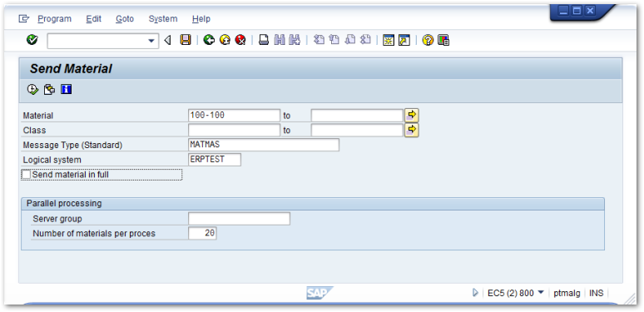Click the Number of materials per proces label
644x312 pixels.
click(94, 234)
